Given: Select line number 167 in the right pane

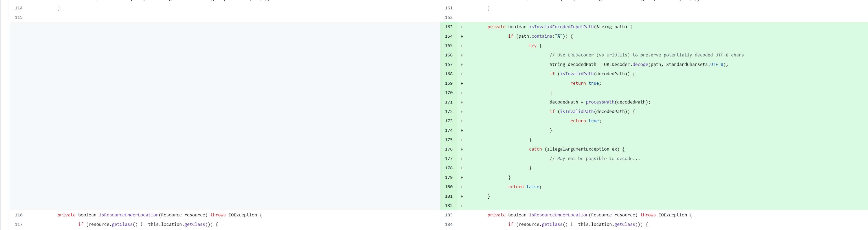Looking at the screenshot, I should tap(448, 65).
